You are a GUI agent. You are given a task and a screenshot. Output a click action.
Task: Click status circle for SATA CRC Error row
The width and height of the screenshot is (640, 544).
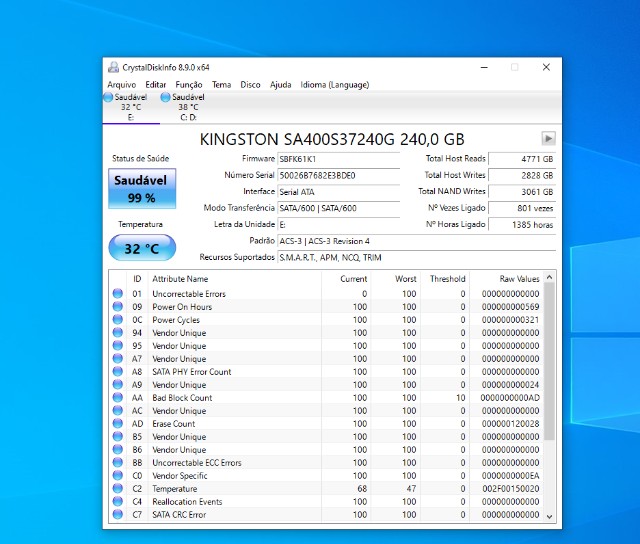coord(118,514)
